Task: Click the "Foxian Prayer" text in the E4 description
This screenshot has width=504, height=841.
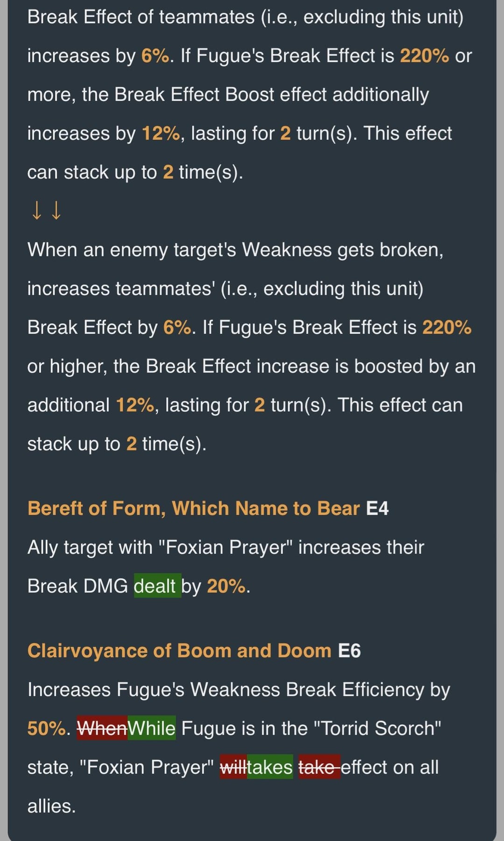Action: click(226, 547)
